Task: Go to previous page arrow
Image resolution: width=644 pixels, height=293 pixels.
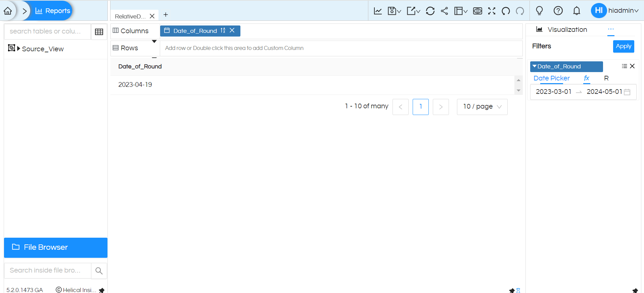Action: click(401, 107)
